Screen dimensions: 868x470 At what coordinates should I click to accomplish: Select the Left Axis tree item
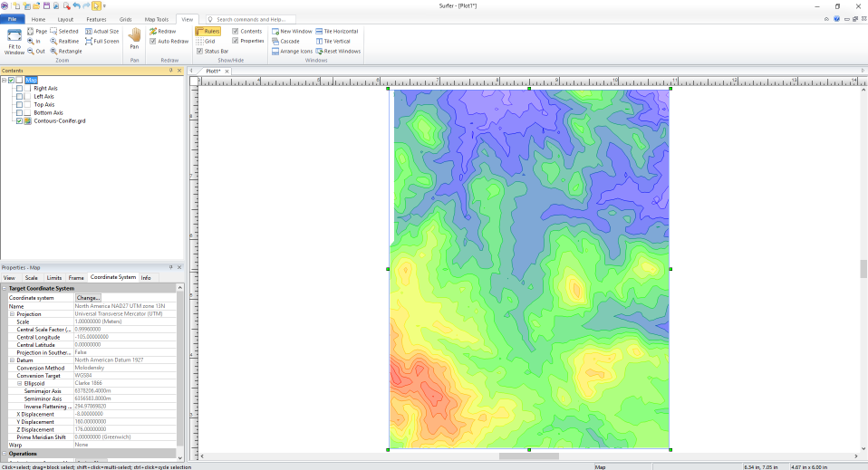43,96
